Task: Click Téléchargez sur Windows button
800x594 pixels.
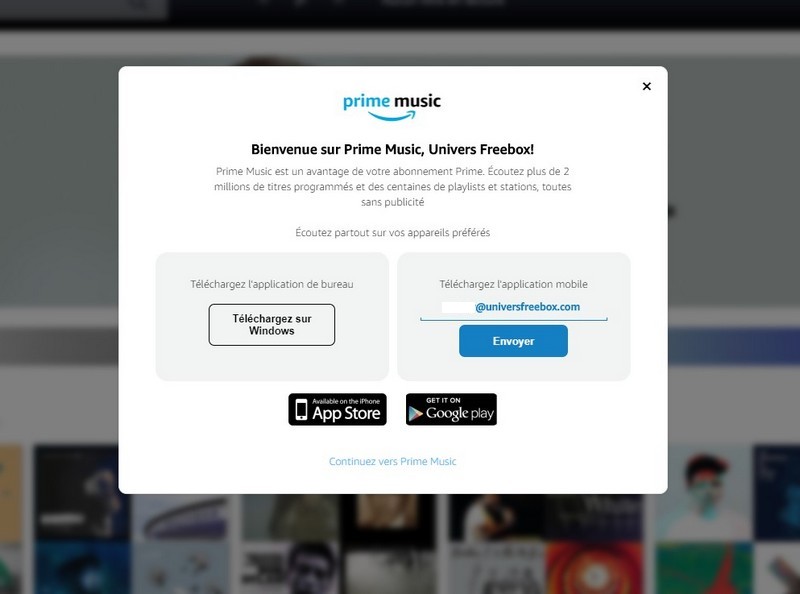Action: [272, 325]
